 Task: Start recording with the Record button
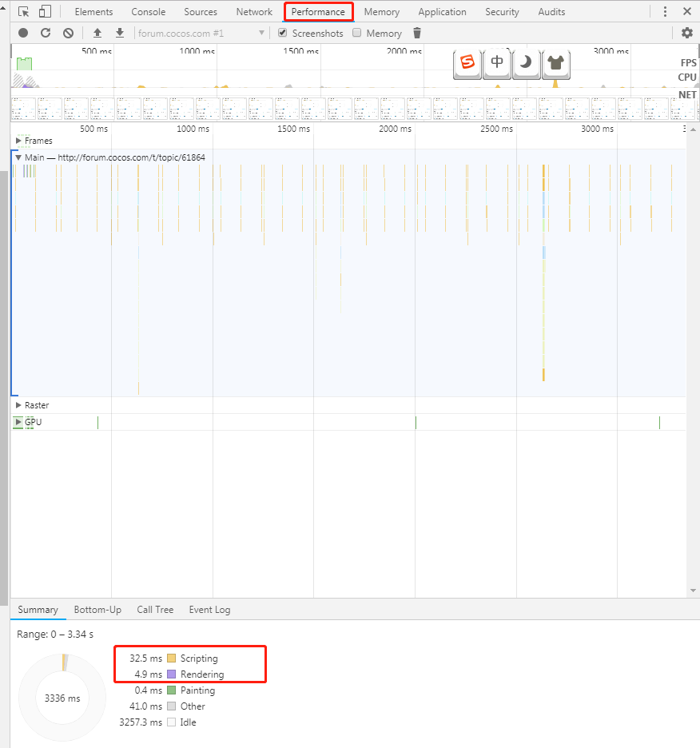click(x=23, y=33)
